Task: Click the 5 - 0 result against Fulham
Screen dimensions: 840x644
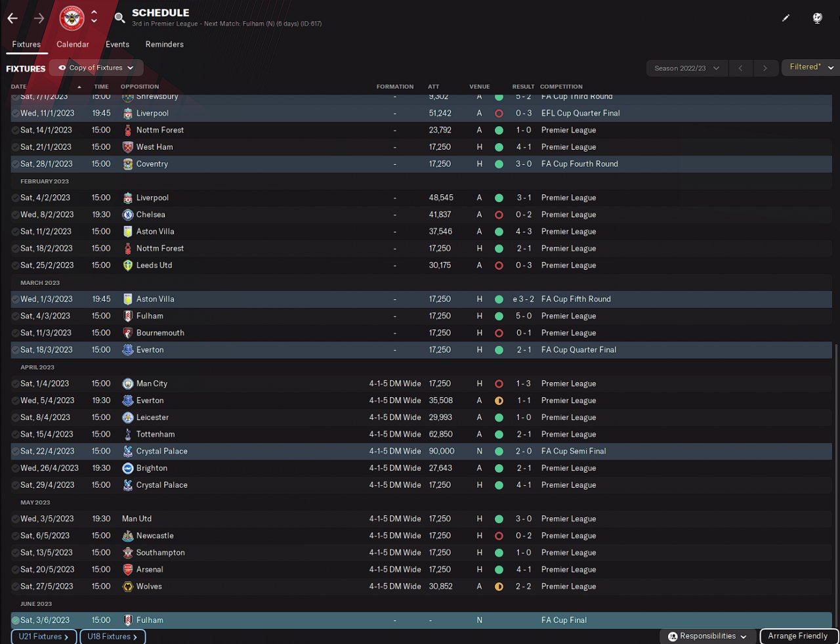Action: click(524, 316)
